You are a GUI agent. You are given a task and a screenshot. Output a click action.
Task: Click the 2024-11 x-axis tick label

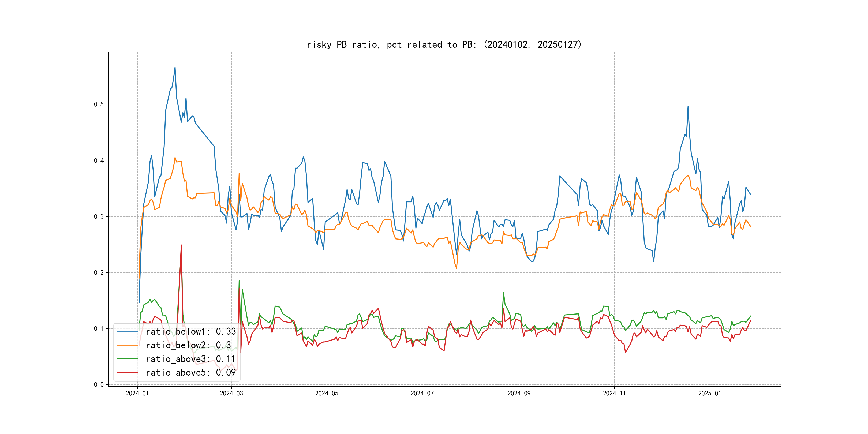(x=614, y=393)
